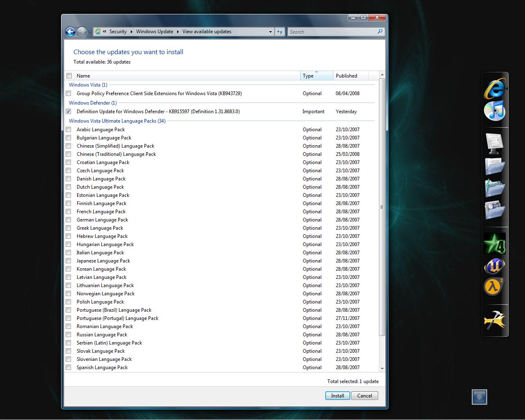
Task: Open the hammer tools icon in dock
Action: pos(495,320)
